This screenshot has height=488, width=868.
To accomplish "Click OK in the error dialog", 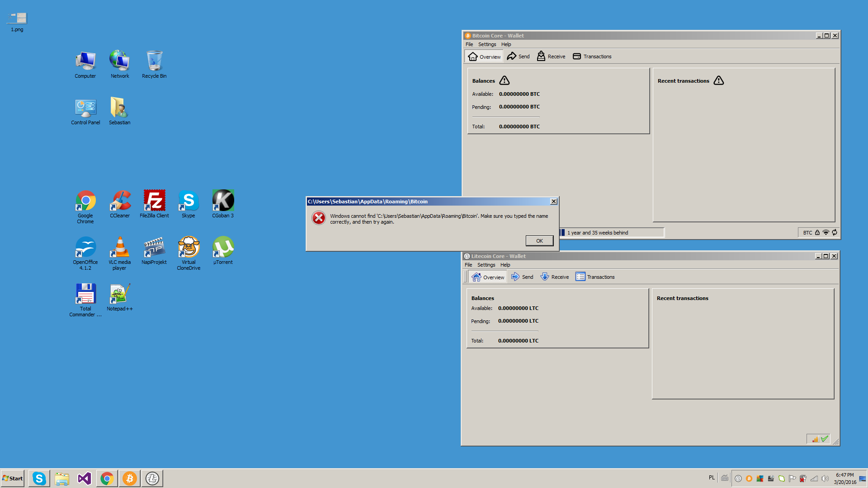I will 539,241.
